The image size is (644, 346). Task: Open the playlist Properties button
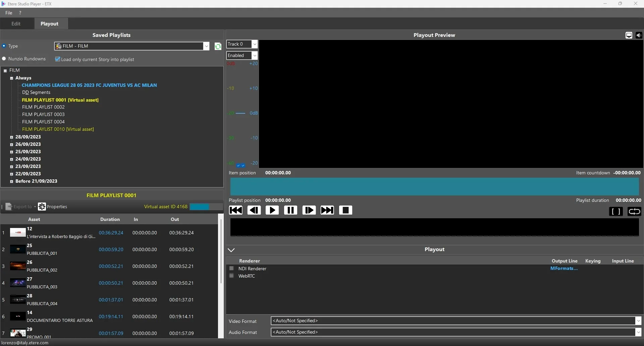coord(53,207)
